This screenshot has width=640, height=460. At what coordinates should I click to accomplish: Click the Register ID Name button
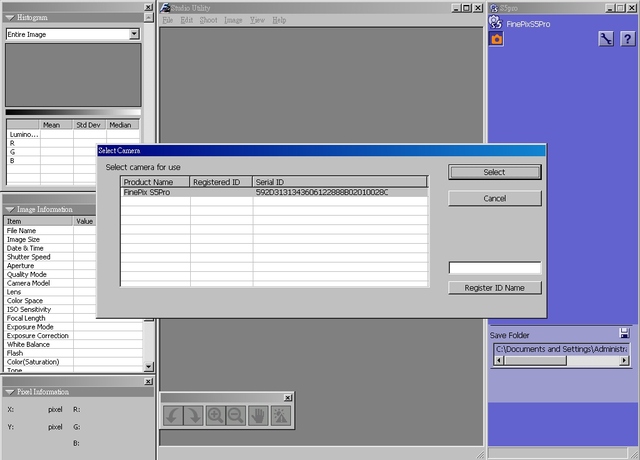495,288
